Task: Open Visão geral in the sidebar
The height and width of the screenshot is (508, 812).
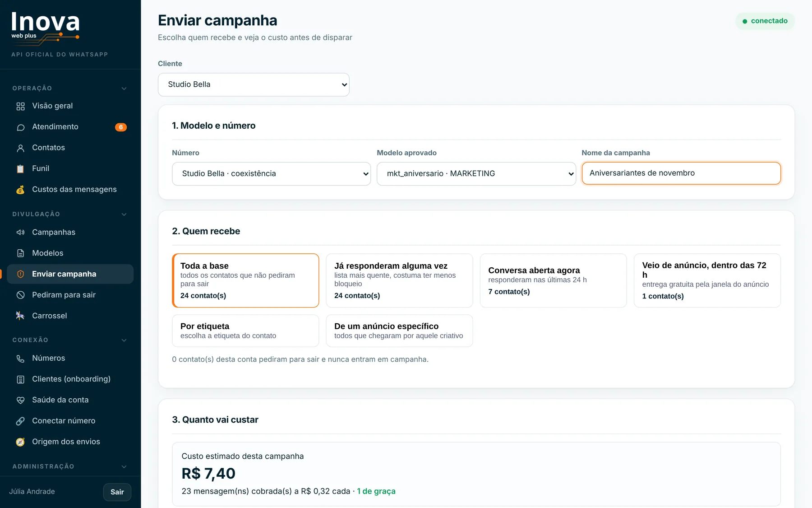Action: click(70, 106)
